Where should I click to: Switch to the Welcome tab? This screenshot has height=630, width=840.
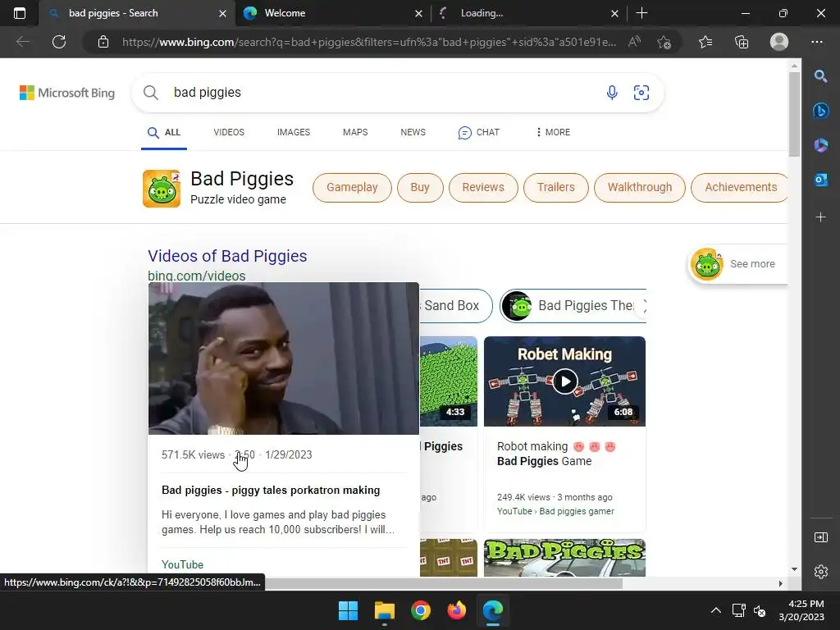[x=332, y=13]
